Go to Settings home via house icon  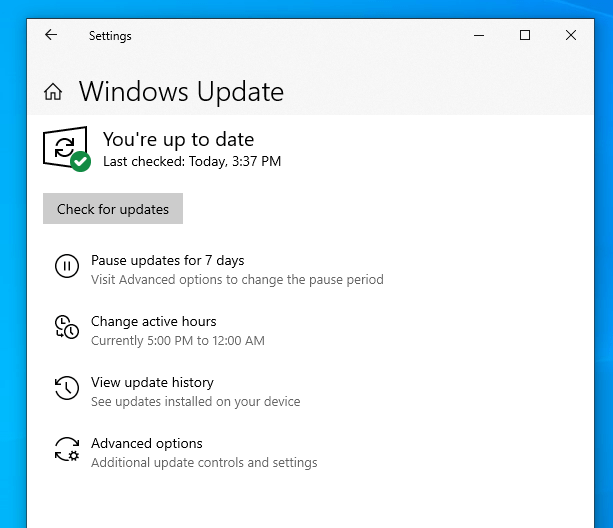pyautogui.click(x=53, y=92)
